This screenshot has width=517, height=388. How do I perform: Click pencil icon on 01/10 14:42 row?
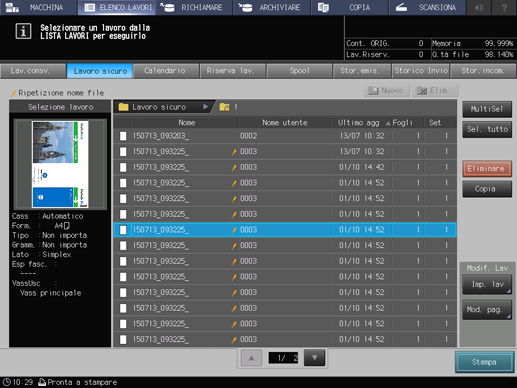(234, 168)
